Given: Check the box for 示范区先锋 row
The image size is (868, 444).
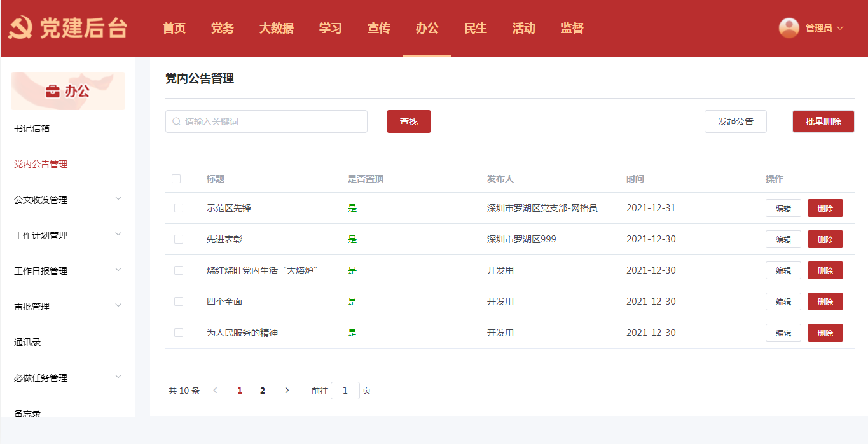Looking at the screenshot, I should coord(179,208).
